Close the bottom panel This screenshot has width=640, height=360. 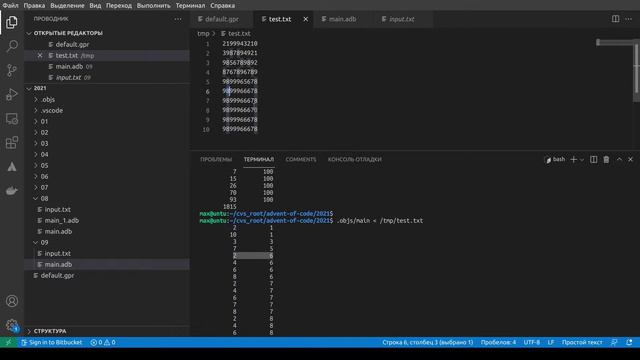tap(631, 160)
